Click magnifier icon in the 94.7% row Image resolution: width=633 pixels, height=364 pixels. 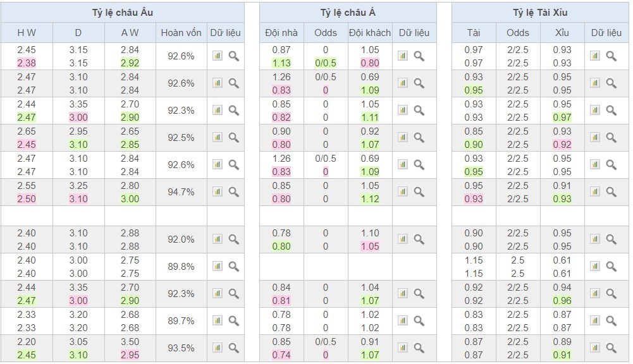[x=234, y=191]
